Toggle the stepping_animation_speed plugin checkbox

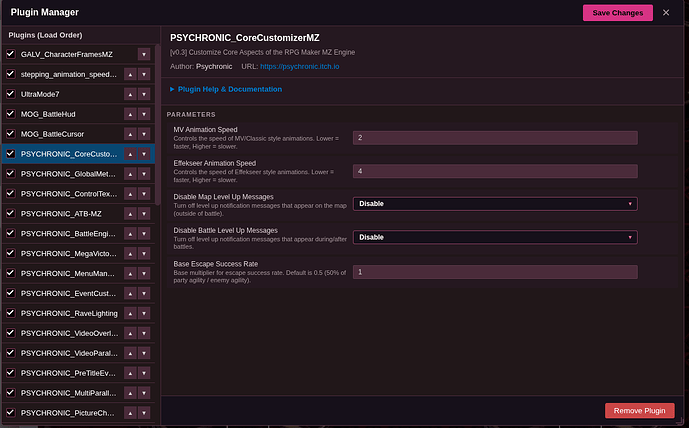coord(11,74)
